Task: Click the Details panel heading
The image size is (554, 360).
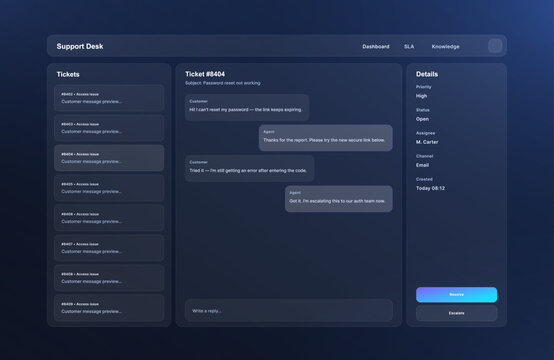Action: pyautogui.click(x=427, y=74)
